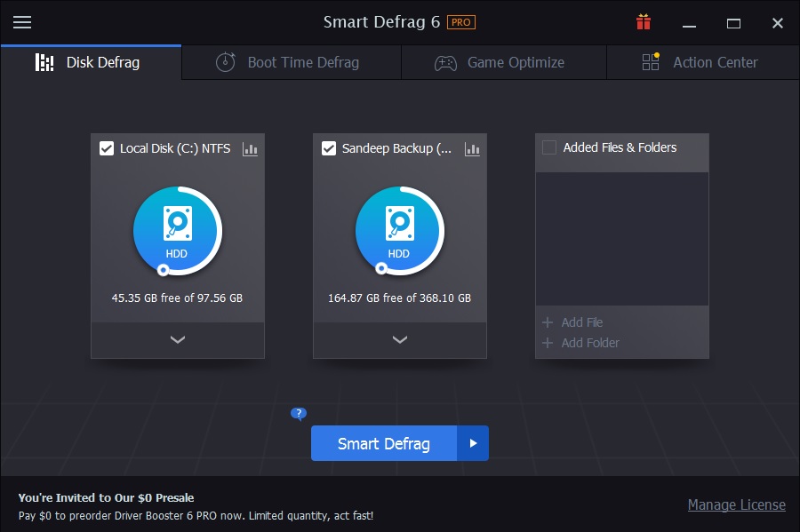Screen dimensions: 800x532
Task: Click the Boot Time Defrag stopwatch icon
Action: pyautogui.click(x=226, y=62)
